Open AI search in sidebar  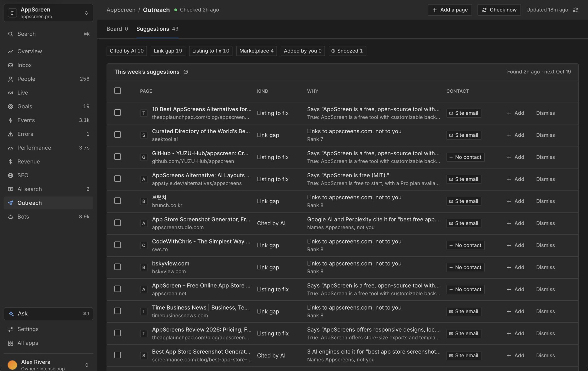point(48,189)
